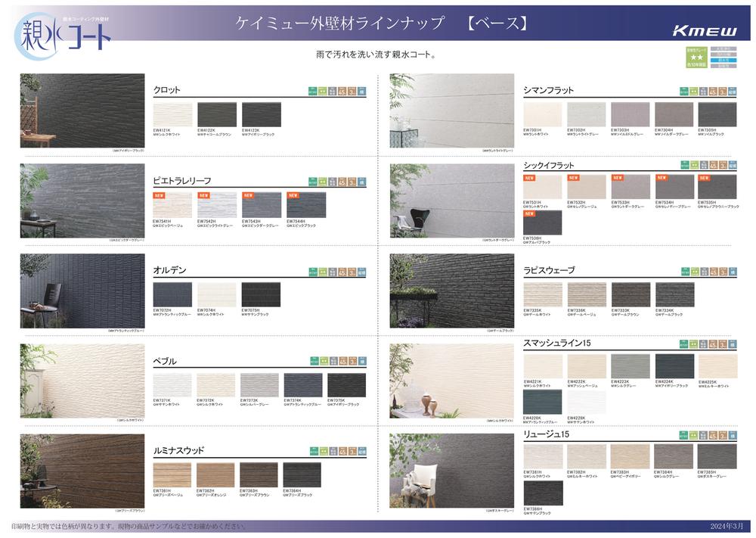The width and height of the screenshot is (756, 538).
Task: Select the white EW4121K swatch
Action: click(x=172, y=115)
